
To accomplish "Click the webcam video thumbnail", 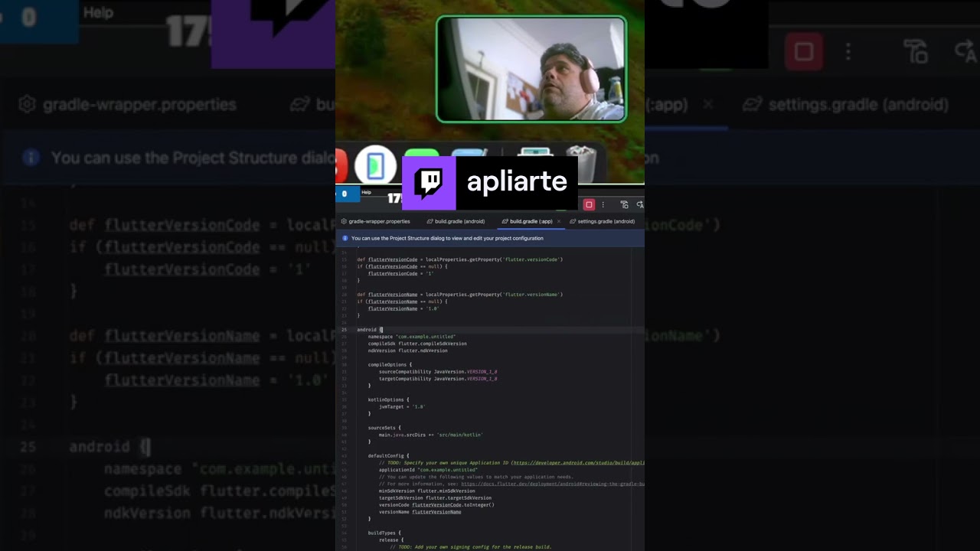I will [531, 70].
